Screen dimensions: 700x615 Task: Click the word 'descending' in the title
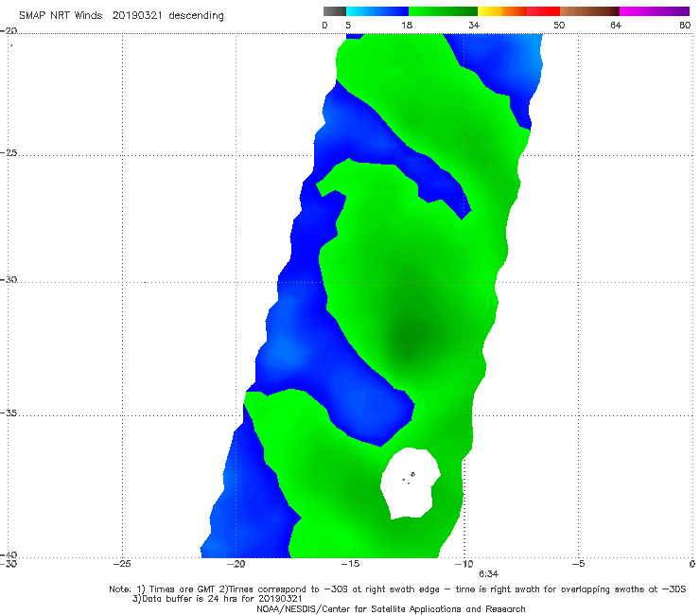point(196,16)
